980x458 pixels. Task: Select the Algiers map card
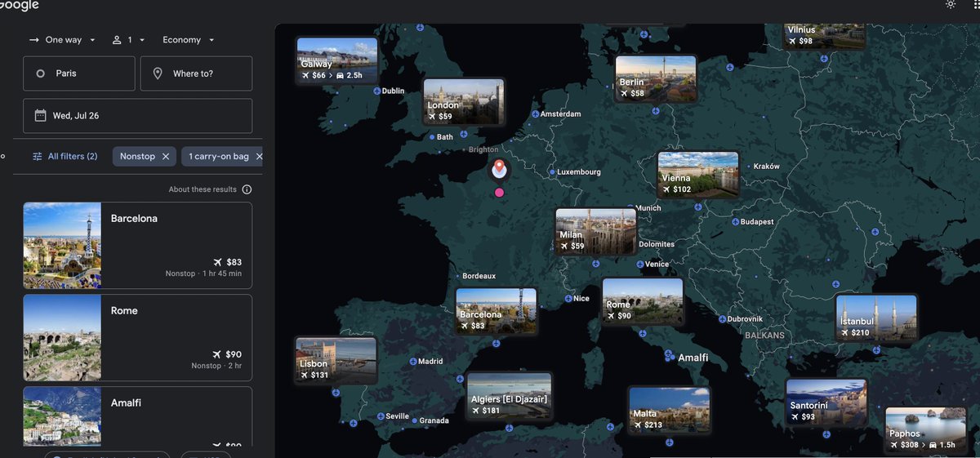510,396
